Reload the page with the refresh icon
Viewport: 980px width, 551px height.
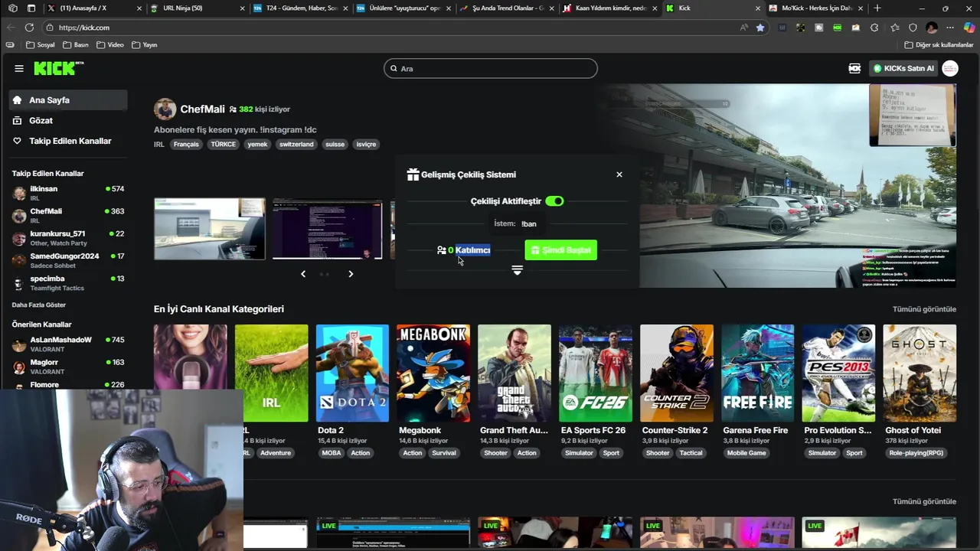tap(29, 28)
